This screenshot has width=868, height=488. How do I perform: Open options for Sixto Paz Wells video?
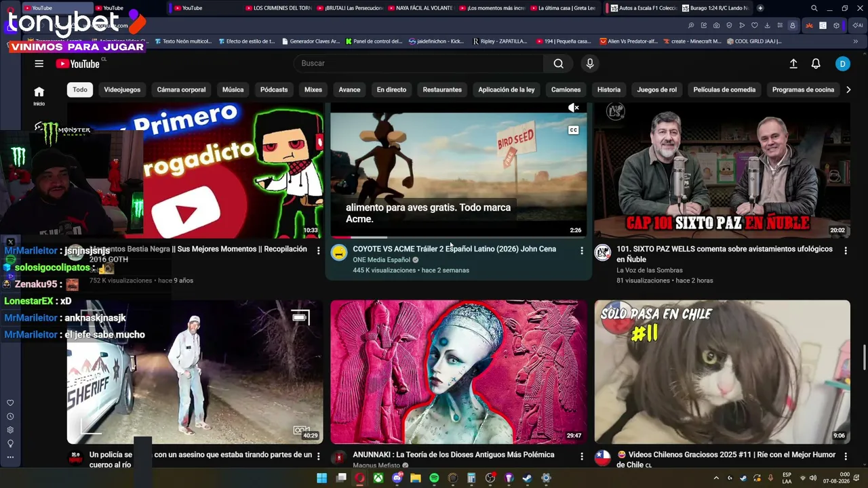pyautogui.click(x=846, y=251)
